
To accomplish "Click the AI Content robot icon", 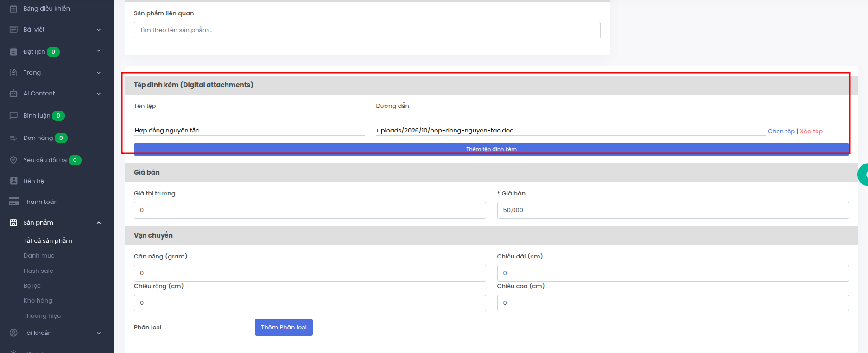I will click(x=13, y=93).
